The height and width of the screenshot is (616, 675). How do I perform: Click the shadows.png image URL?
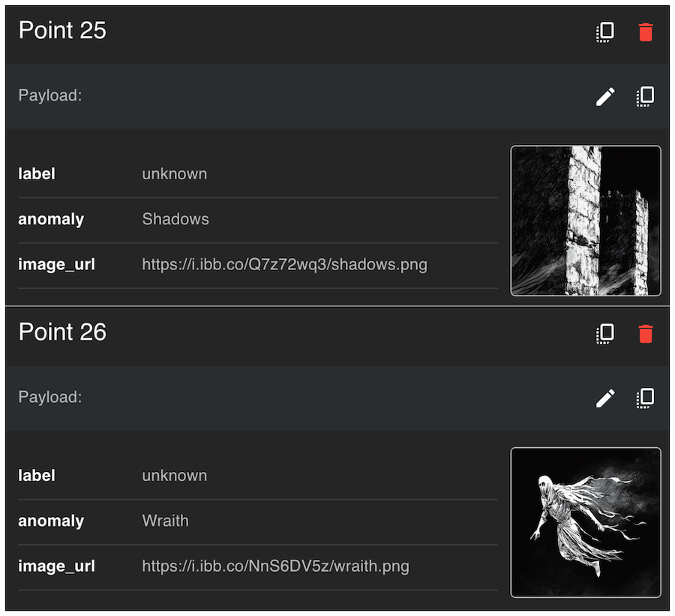point(284,264)
